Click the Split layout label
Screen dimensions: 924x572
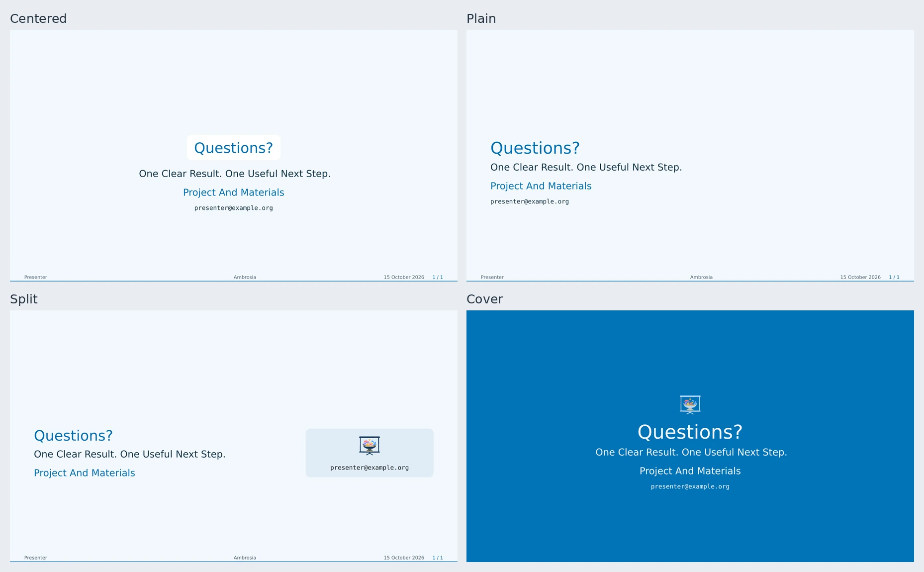[x=24, y=299]
